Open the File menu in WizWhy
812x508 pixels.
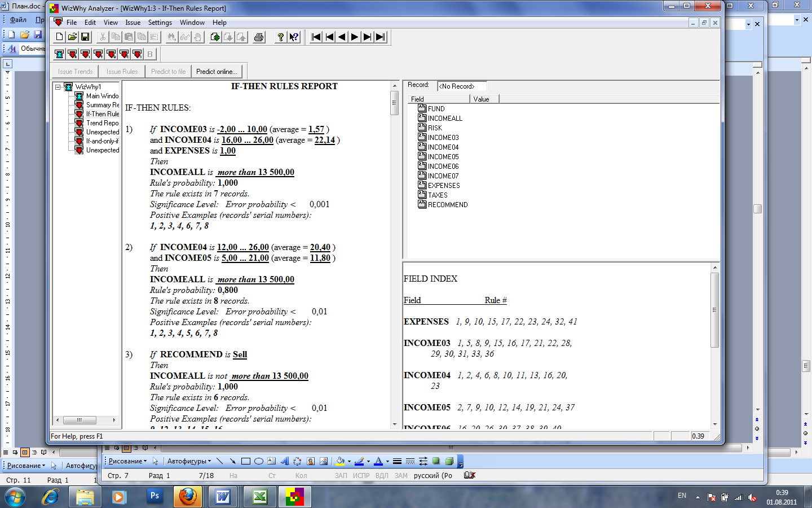[72, 23]
